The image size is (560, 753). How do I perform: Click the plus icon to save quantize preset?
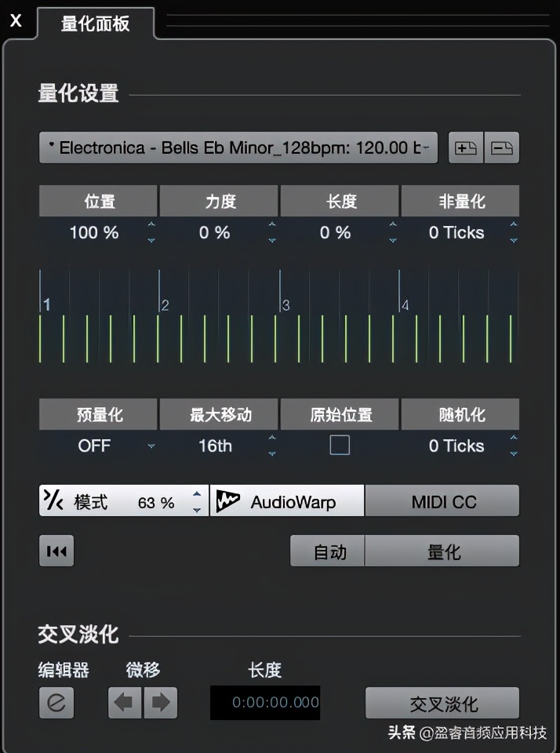[465, 147]
